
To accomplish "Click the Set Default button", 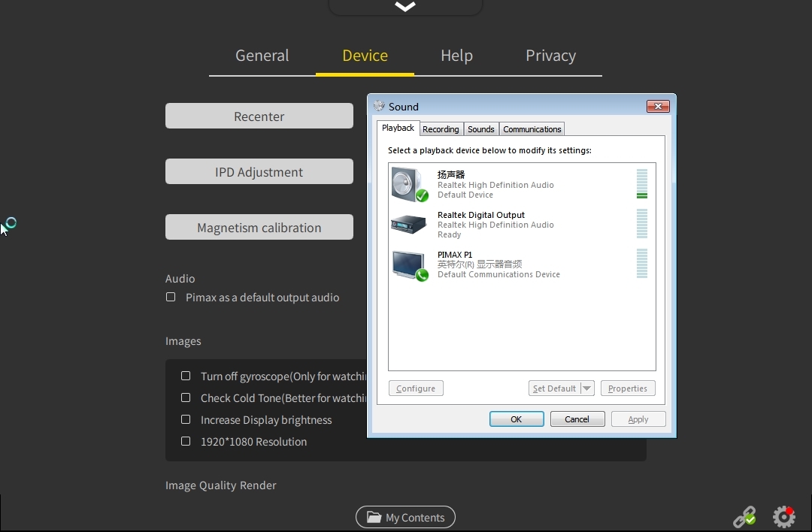I will (x=555, y=388).
